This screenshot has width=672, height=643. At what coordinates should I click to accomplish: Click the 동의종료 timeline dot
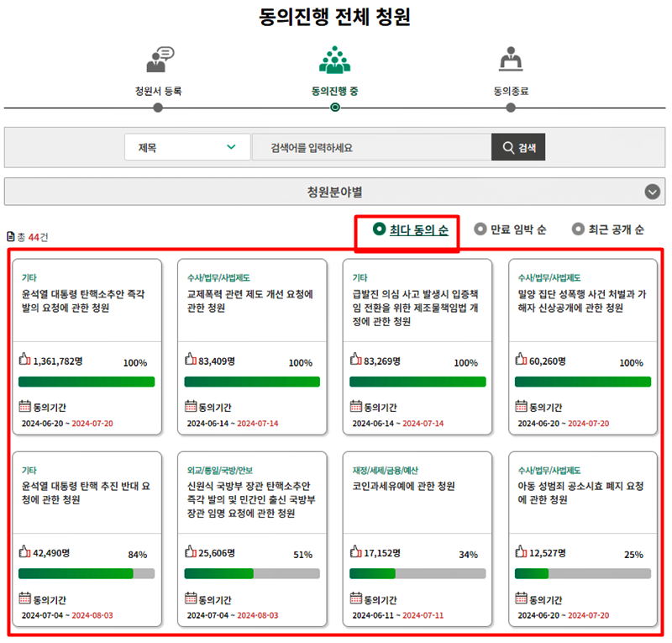(511, 108)
